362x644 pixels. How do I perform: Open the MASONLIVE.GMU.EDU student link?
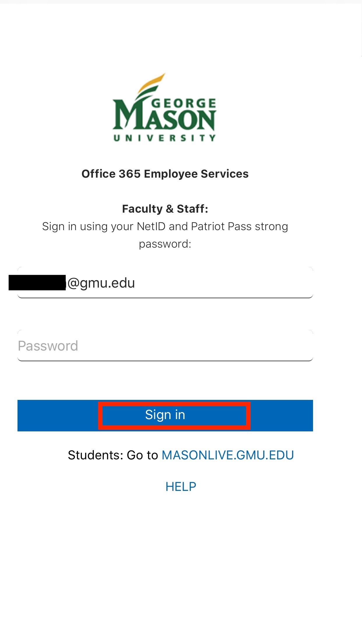(228, 455)
